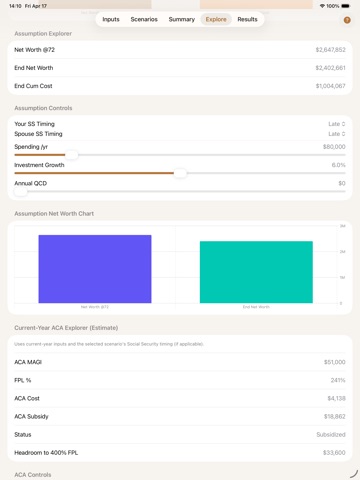Open Spouse SS Timing dropdown

(336, 134)
